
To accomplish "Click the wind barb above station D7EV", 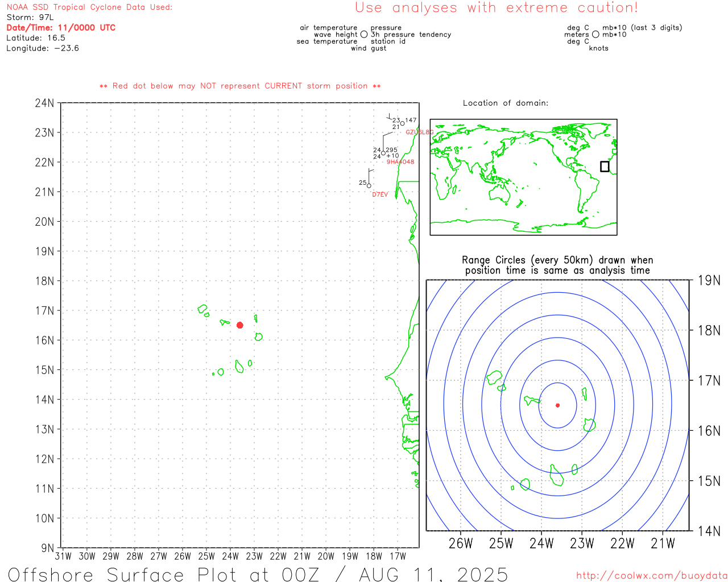I will [x=370, y=176].
